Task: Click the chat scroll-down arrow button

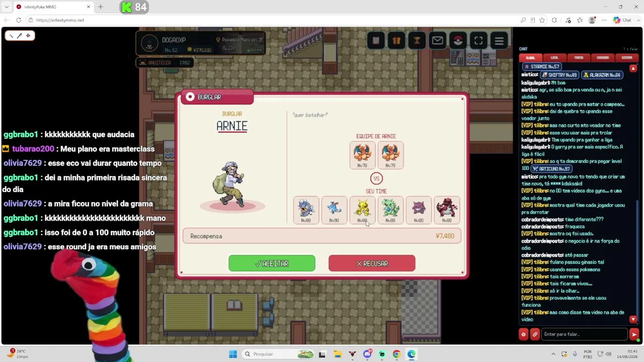Action: (633, 319)
